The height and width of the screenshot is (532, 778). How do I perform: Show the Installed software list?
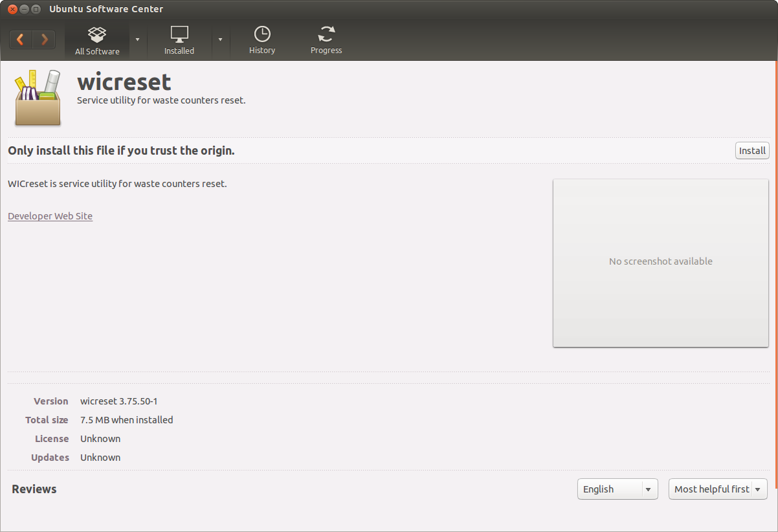pos(179,40)
